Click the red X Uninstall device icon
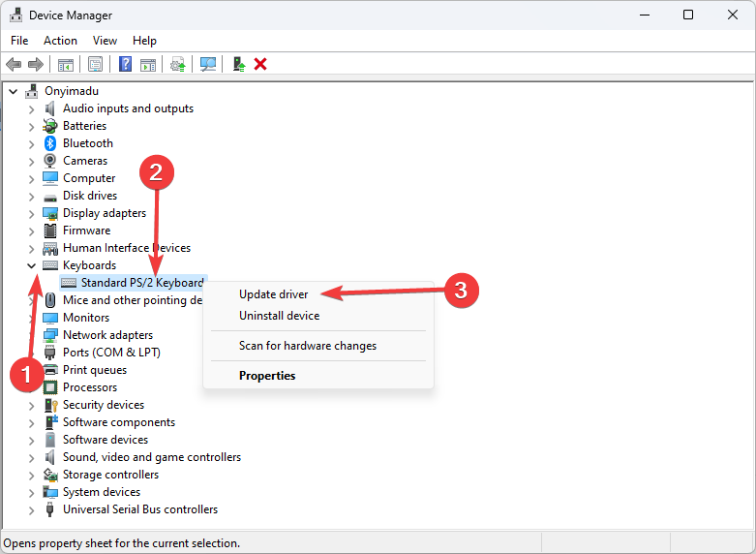 [x=260, y=64]
